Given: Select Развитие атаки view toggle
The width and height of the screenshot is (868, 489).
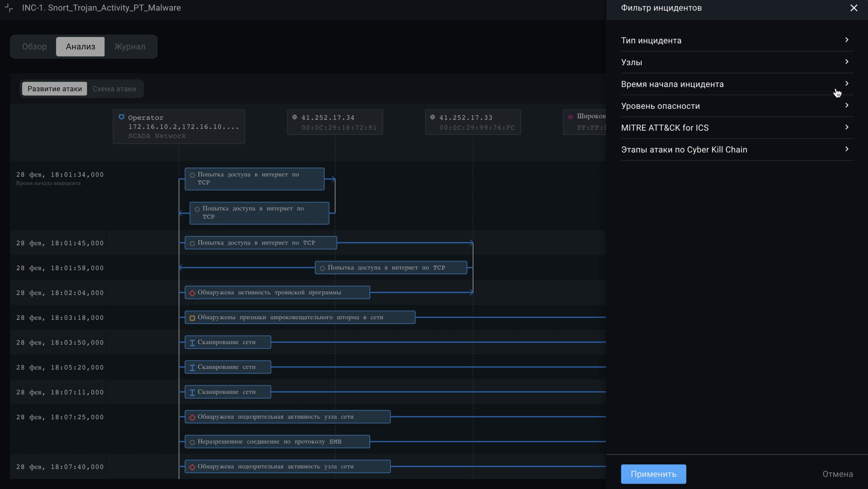Looking at the screenshot, I should (x=55, y=89).
